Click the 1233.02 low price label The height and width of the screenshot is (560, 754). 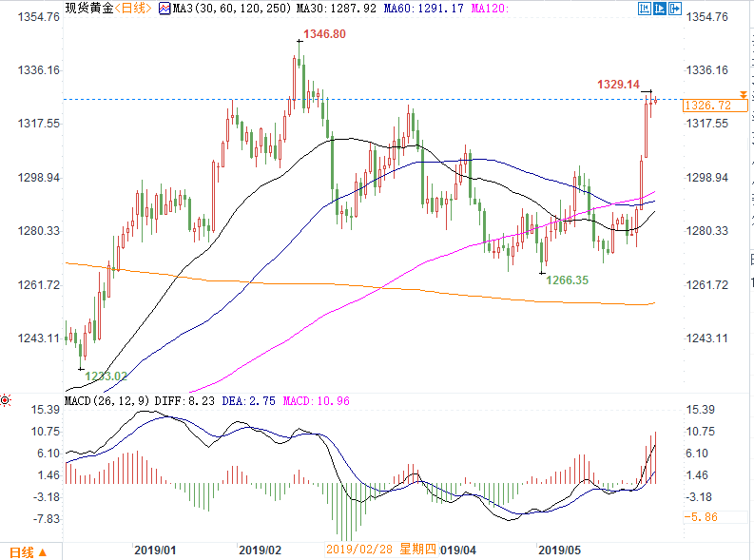106,377
